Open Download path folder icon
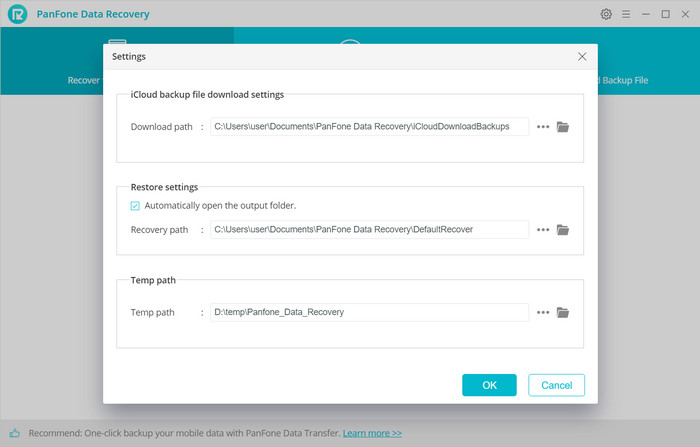The width and height of the screenshot is (700, 447). [562, 127]
